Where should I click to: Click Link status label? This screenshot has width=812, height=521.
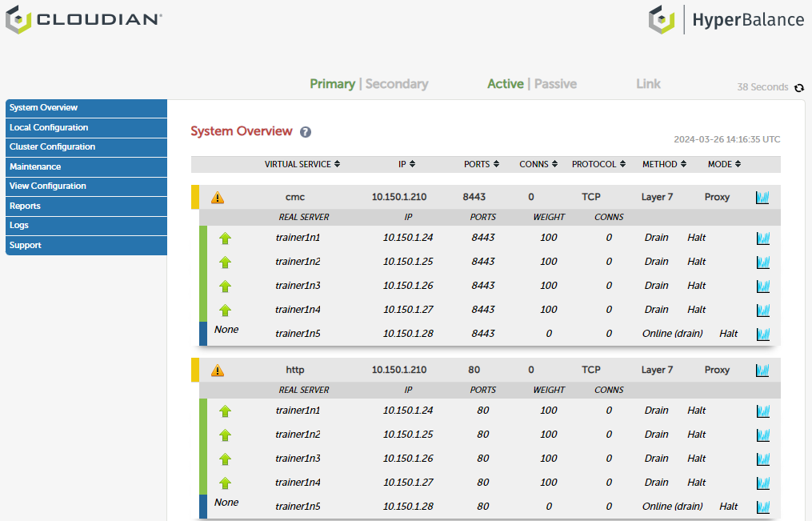tap(648, 84)
